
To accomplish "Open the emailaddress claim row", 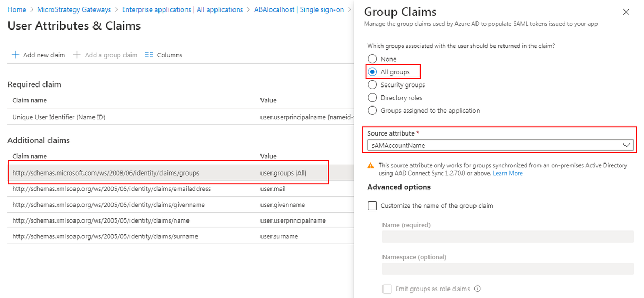I will click(111, 189).
